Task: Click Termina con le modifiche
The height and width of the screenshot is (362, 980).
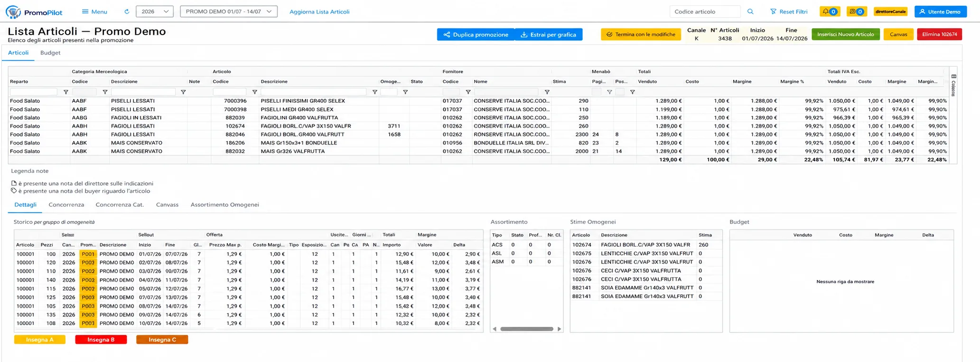Action: point(641,34)
